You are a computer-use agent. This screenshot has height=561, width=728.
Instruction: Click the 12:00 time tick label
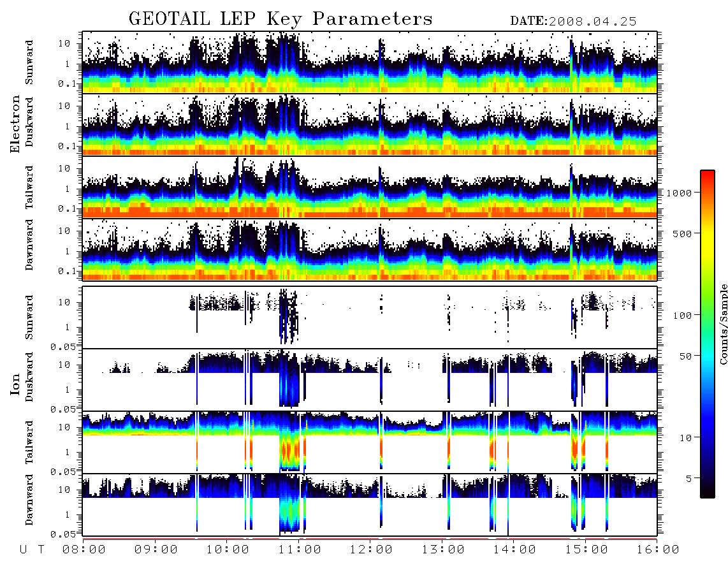[x=371, y=550]
